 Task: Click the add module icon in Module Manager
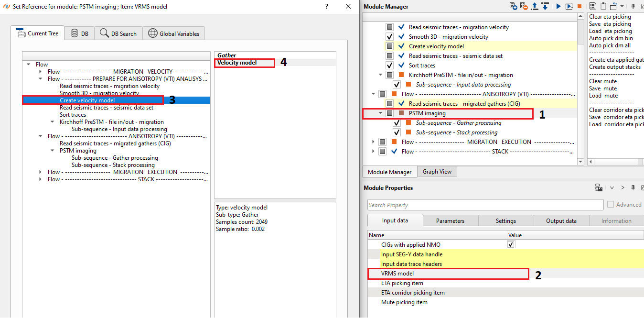point(514,6)
